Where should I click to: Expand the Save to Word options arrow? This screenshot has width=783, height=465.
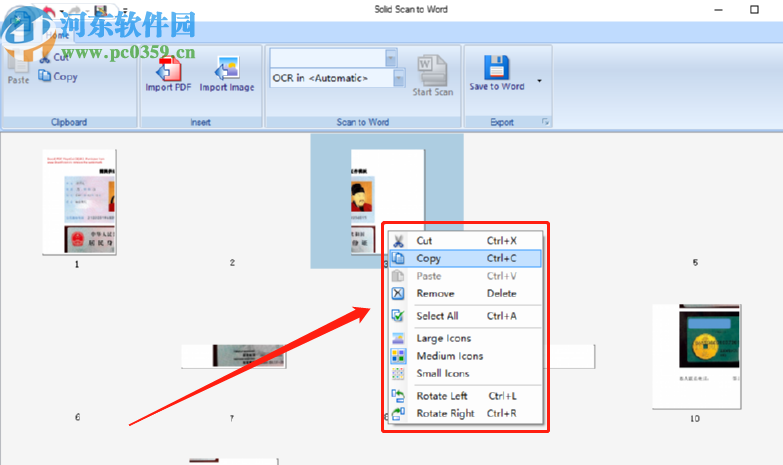click(539, 81)
